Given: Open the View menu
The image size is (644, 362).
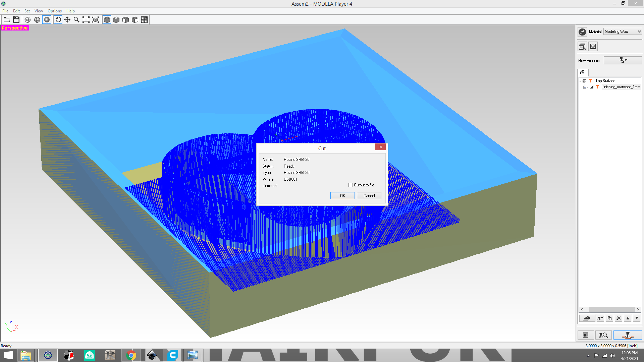Looking at the screenshot, I should pyautogui.click(x=39, y=11).
